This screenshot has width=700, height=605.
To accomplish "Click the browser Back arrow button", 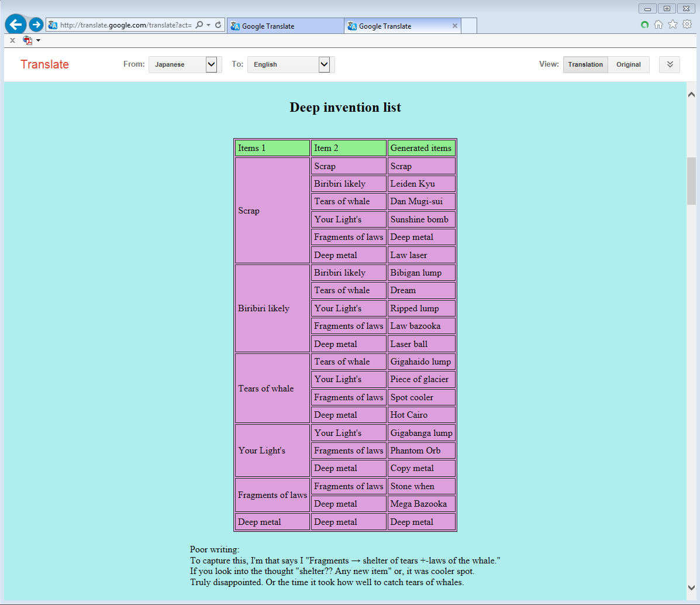I will point(16,25).
